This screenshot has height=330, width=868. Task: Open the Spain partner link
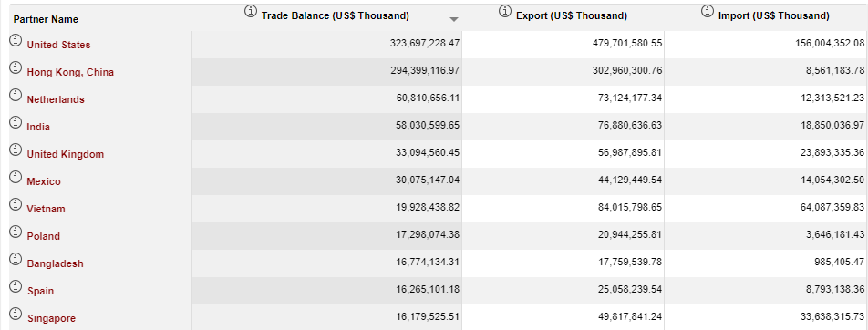pyautogui.click(x=40, y=291)
